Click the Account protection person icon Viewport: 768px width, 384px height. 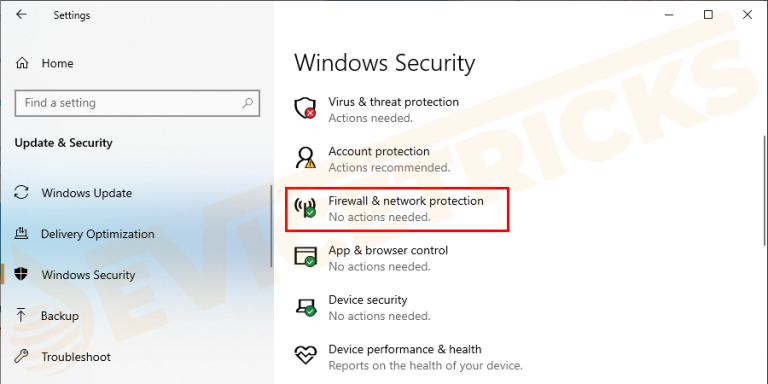(305, 158)
